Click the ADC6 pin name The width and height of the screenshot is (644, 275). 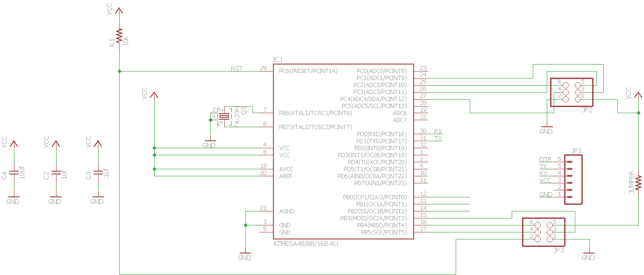click(x=400, y=113)
